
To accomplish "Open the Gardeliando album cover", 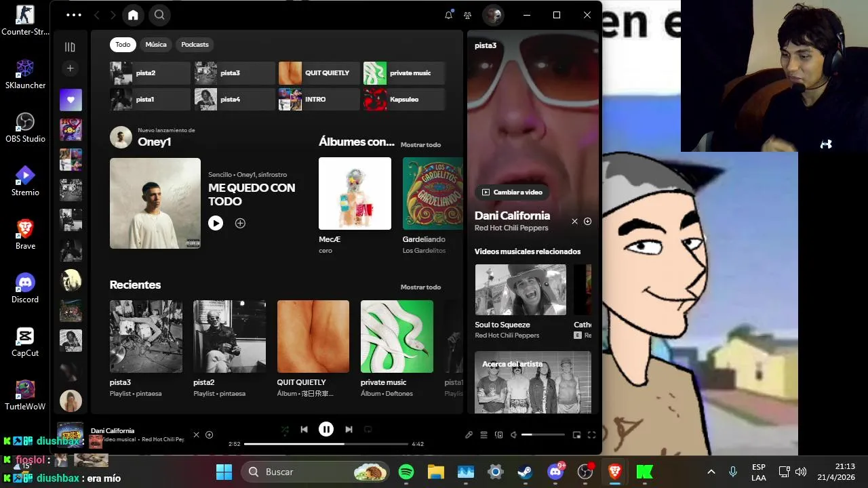I will [x=433, y=194].
